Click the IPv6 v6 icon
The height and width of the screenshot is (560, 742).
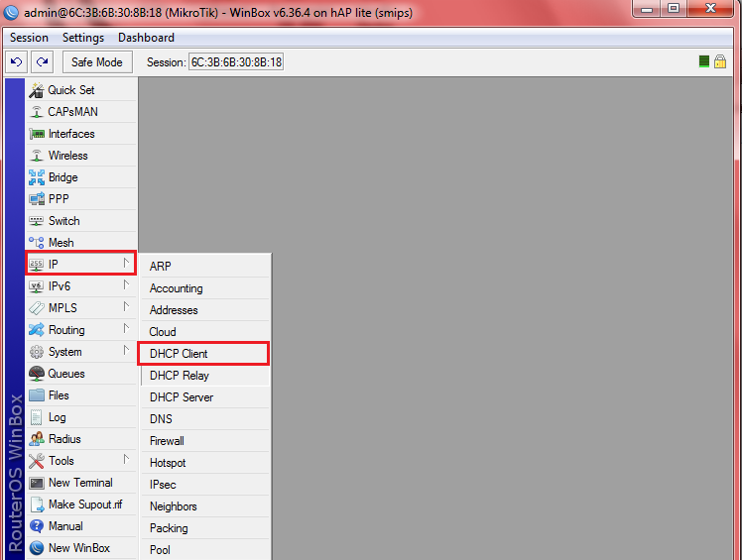pyautogui.click(x=37, y=286)
